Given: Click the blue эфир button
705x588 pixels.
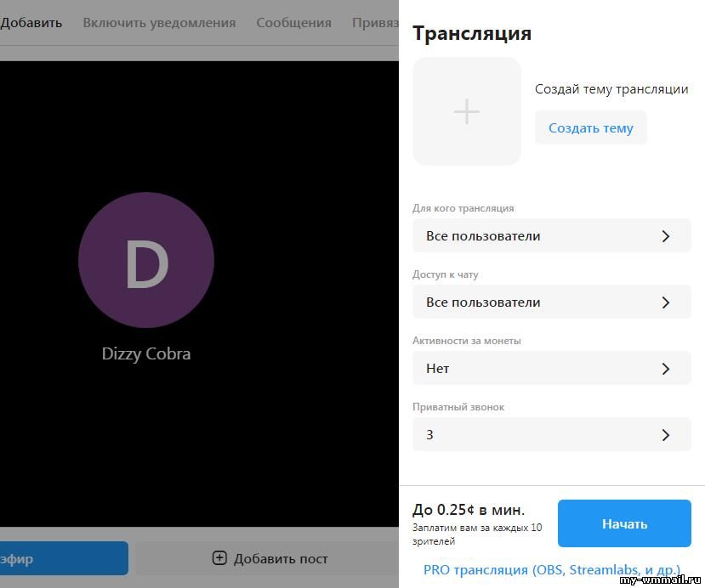Looking at the screenshot, I should 64,558.
